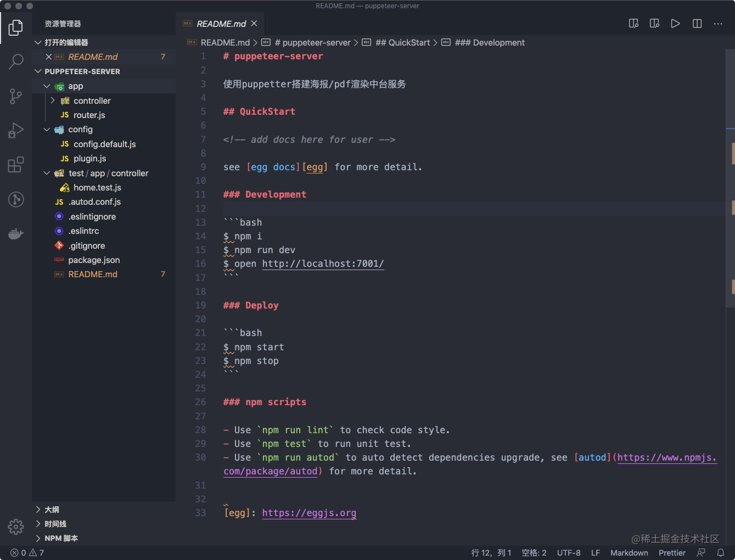
Task: Click the Run play icon in editor toolbar
Action: pos(675,24)
